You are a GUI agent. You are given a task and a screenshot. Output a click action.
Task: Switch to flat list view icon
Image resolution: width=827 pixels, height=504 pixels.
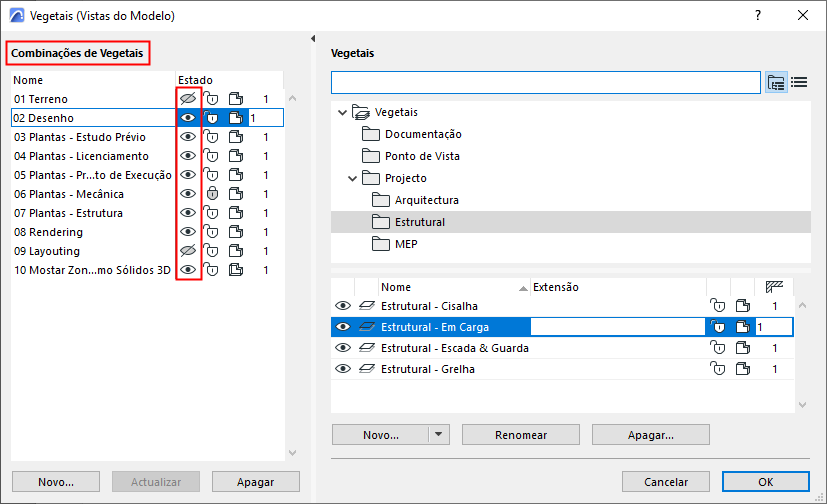point(799,82)
